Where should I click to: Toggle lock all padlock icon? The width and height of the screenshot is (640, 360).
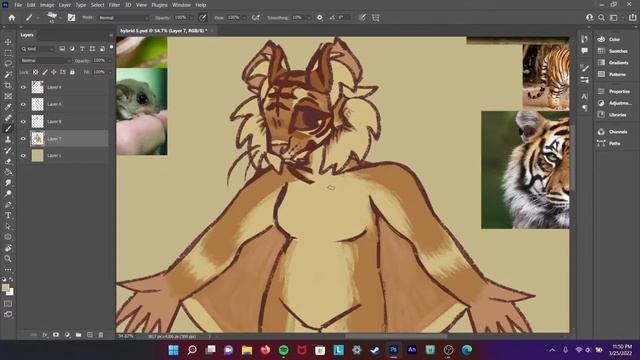72,72
